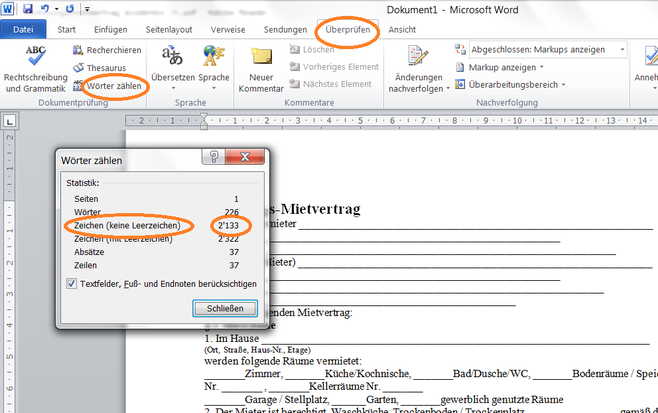Go to Nächstes Element comment
Viewport: 658px width, 413px height.
coord(331,84)
